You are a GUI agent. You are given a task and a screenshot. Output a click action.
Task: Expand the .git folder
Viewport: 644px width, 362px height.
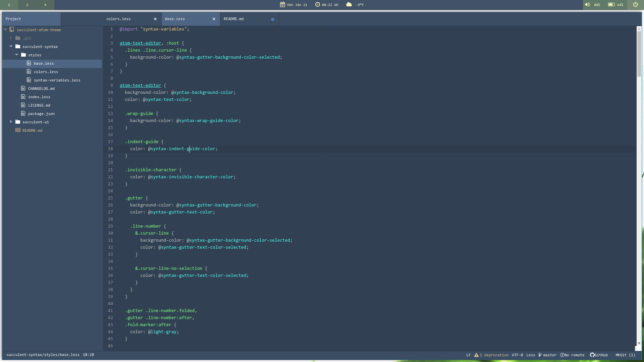11,38
